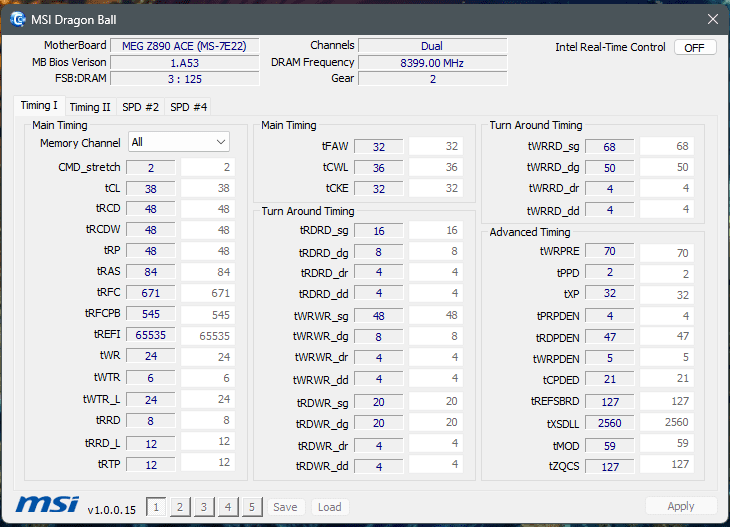This screenshot has width=730, height=527.
Task: Click the MSI logo at bottom
Action: (47, 505)
